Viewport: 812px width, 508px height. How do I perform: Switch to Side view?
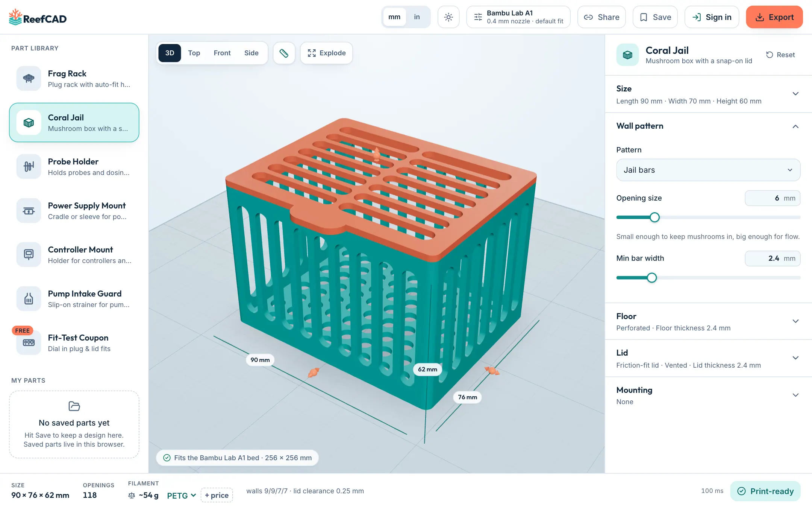point(251,53)
